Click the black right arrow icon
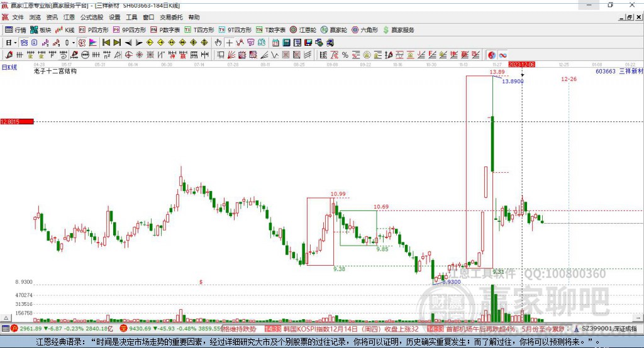 pos(139,43)
